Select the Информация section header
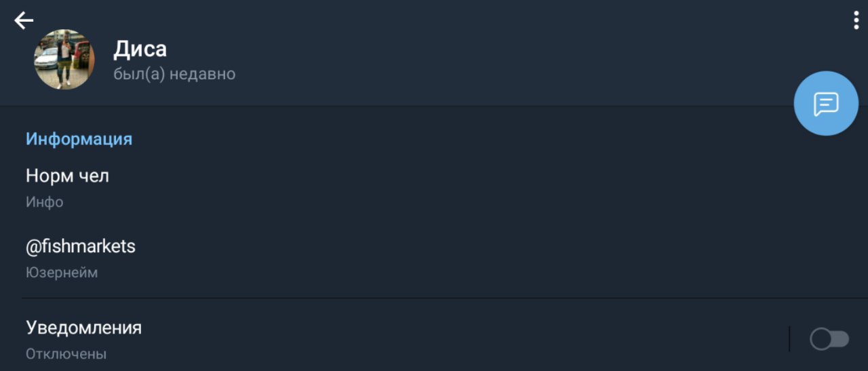Viewport: 868px width, 371px height. click(x=79, y=139)
